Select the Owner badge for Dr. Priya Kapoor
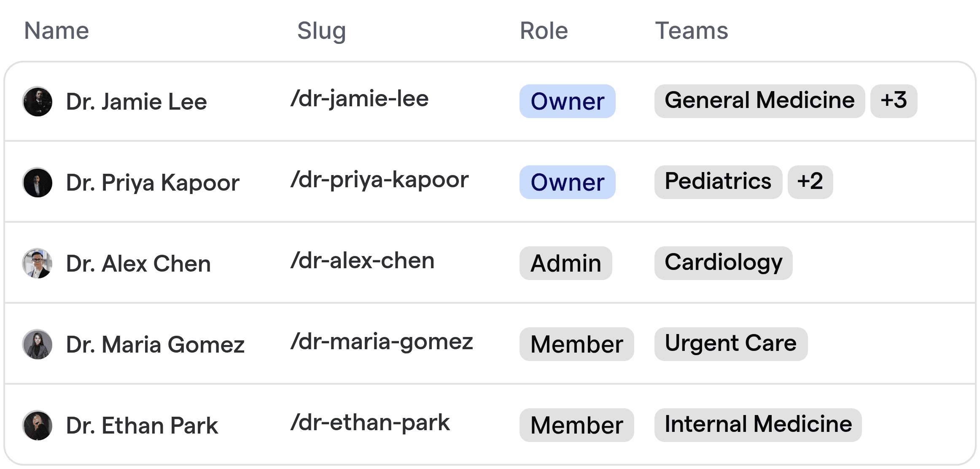This screenshot has height=469, width=980. click(567, 182)
